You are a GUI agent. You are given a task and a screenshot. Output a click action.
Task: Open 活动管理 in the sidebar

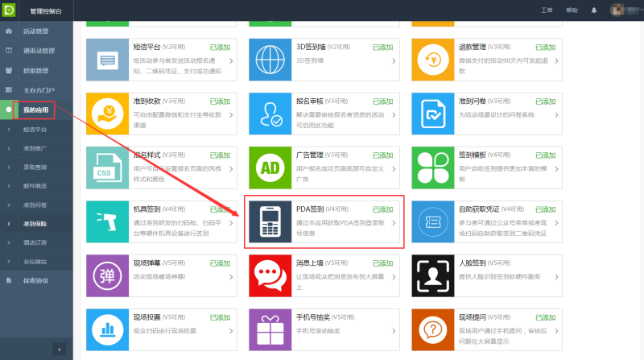(36, 31)
